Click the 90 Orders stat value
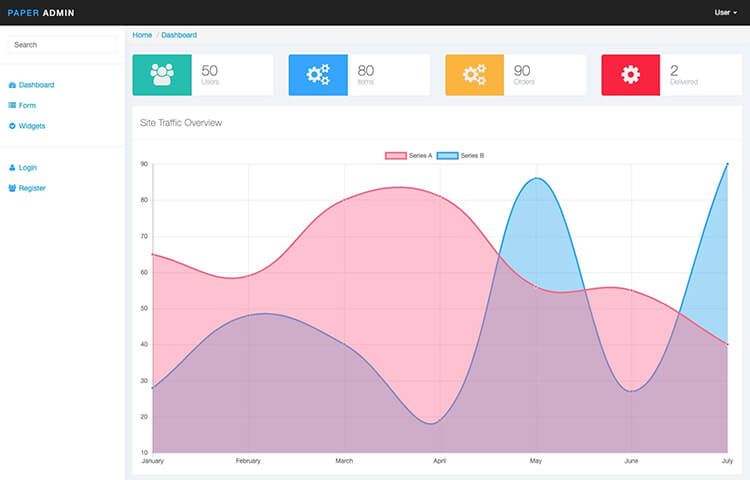Screen dimensions: 750x480 [522, 70]
